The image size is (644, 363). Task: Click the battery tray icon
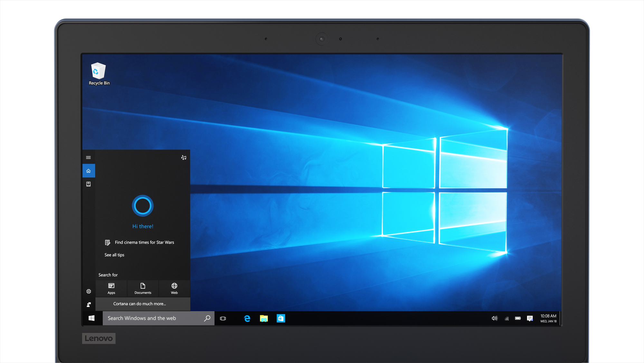[x=518, y=319]
